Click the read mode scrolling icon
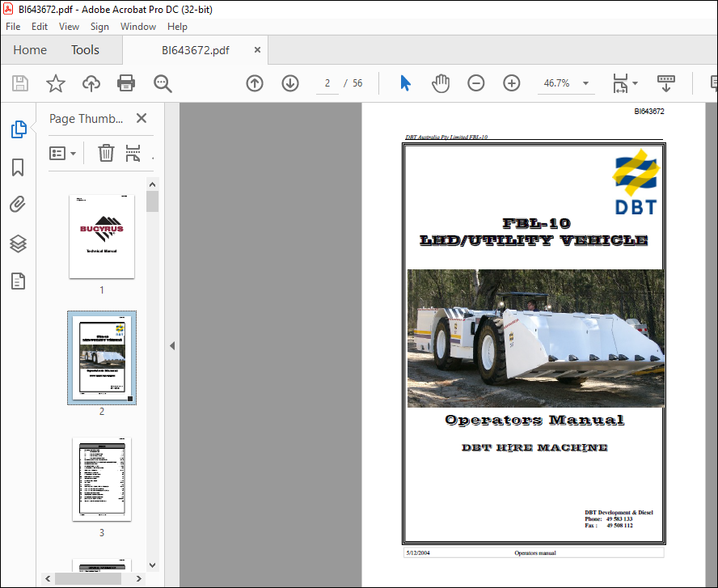718x588 pixels. 665,83
